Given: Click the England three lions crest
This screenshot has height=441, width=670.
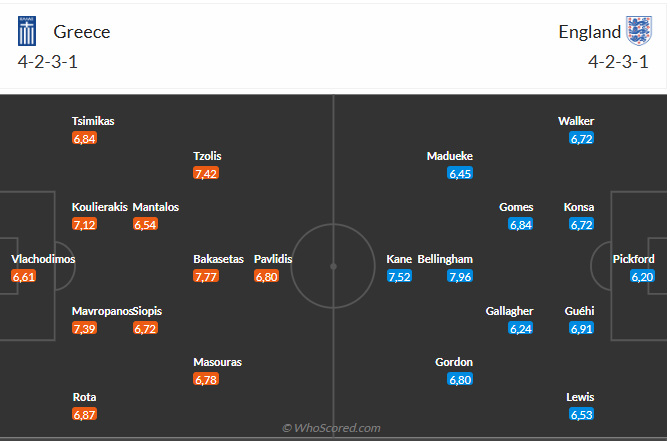Looking at the screenshot, I should [x=638, y=31].
